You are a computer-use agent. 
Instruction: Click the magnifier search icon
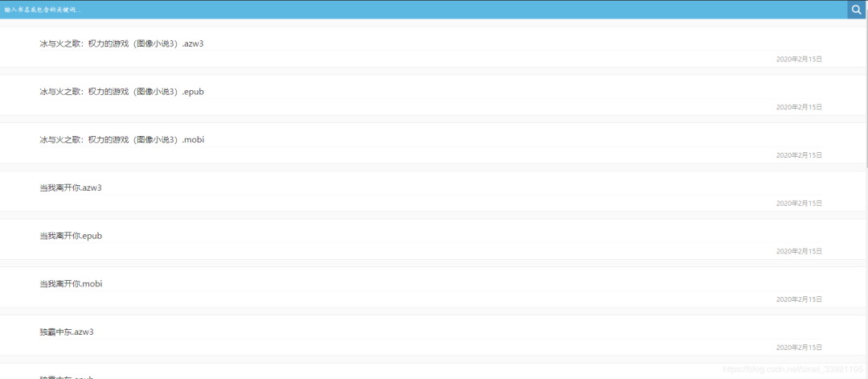pos(856,10)
